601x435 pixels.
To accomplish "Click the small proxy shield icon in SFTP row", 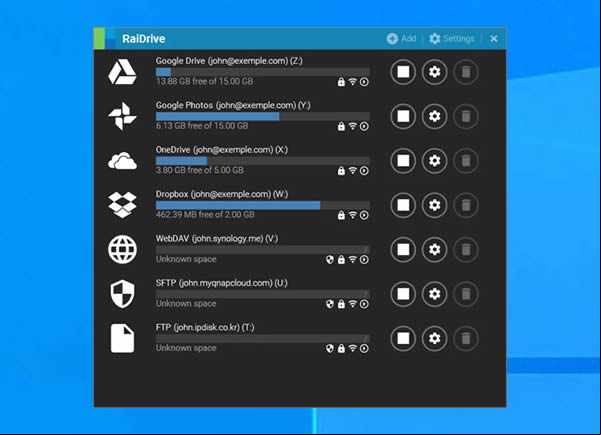I will [x=330, y=304].
